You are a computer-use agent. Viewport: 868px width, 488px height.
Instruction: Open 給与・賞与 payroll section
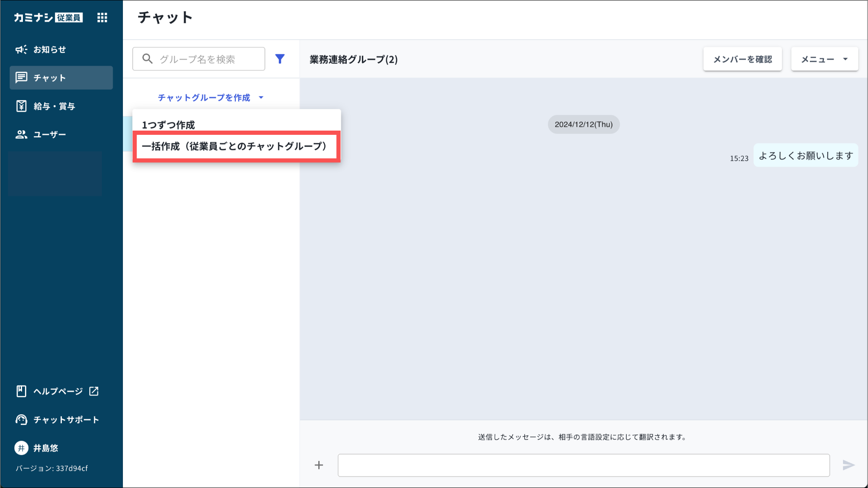click(54, 106)
